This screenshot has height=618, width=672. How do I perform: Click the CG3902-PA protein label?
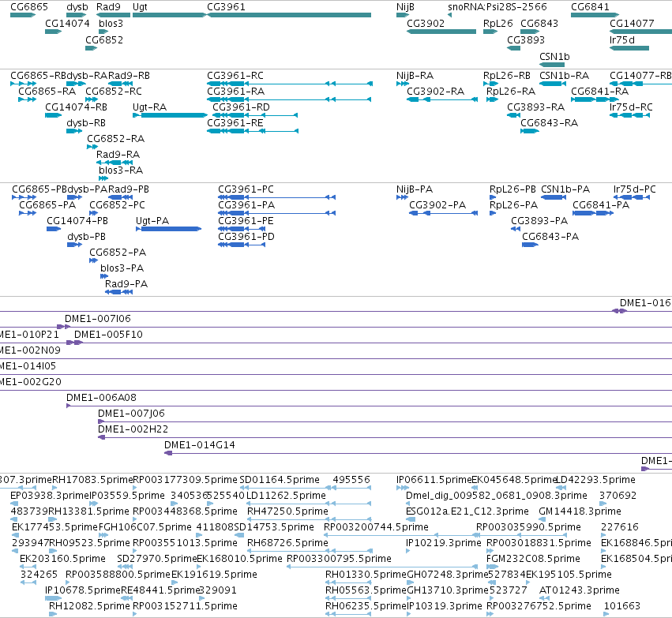point(437,205)
